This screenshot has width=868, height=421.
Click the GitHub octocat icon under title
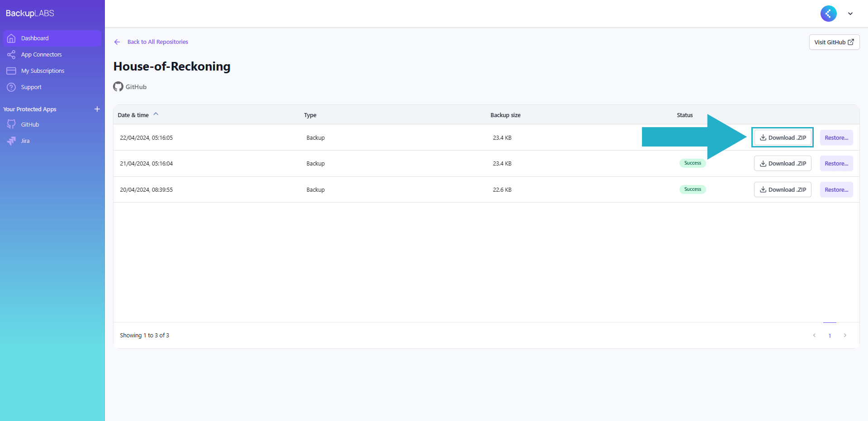[118, 86]
